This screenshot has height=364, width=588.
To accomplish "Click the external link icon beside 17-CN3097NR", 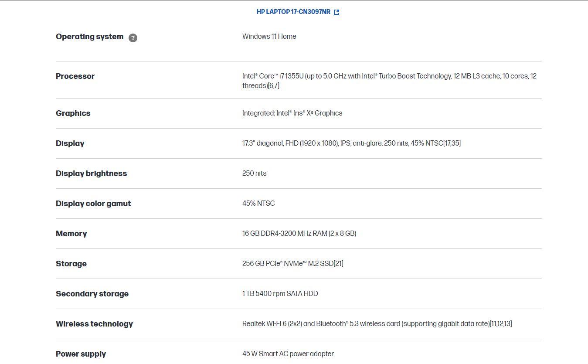I will [336, 12].
